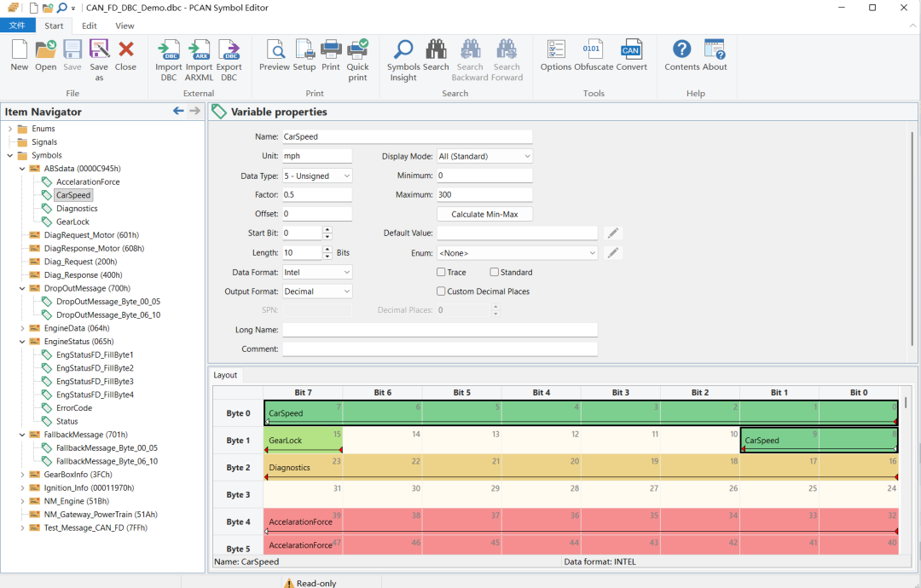Enable the Trace checkbox
Viewport: 921px width, 588px height.
click(442, 273)
